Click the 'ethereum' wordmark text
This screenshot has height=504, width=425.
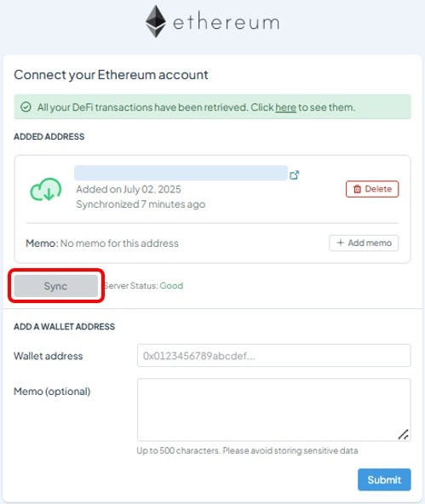click(x=227, y=22)
